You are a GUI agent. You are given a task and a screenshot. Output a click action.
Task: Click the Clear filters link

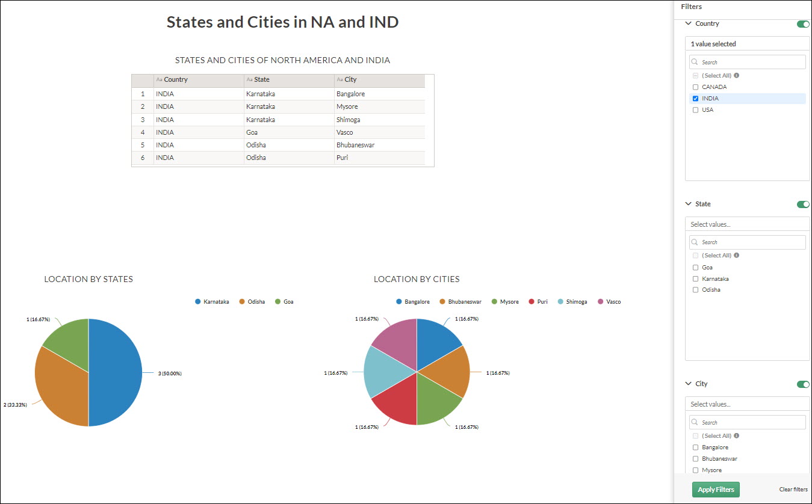(793, 490)
